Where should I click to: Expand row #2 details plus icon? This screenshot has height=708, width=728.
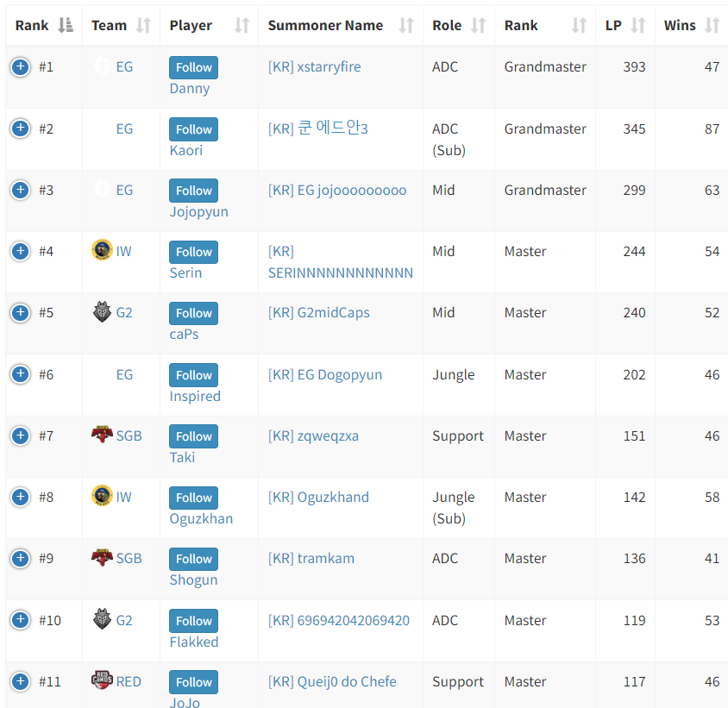coord(21,128)
